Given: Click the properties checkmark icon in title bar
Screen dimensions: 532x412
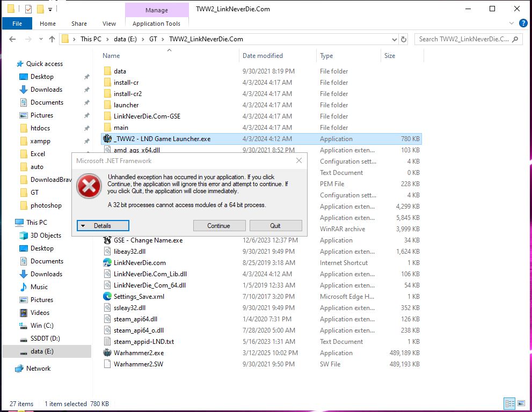Looking at the screenshot, I should [x=28, y=9].
